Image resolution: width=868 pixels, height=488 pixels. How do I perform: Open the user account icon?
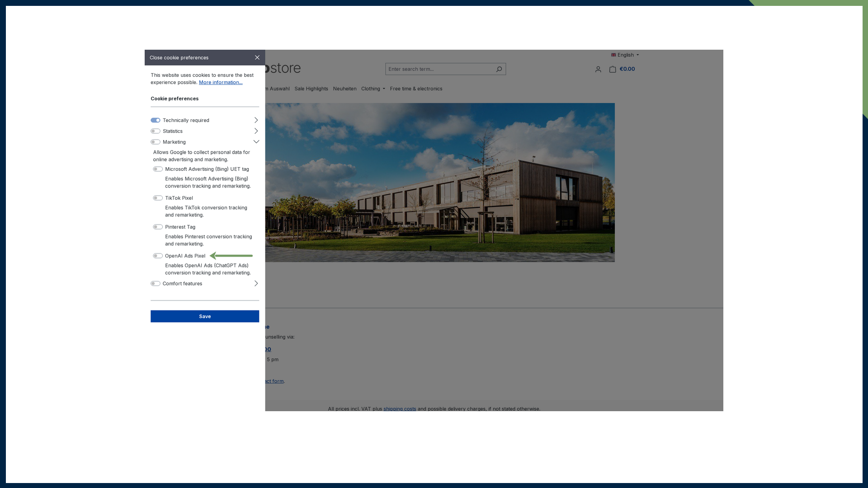click(x=598, y=69)
